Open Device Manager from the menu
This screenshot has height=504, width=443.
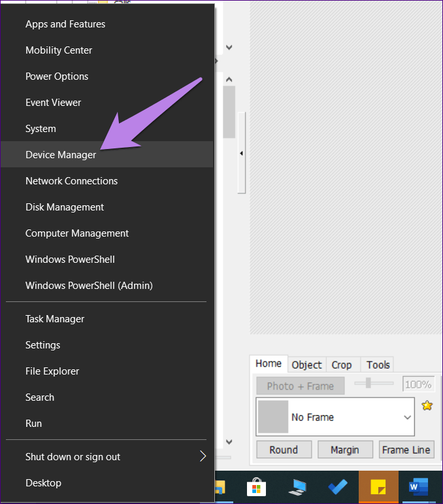tap(61, 155)
